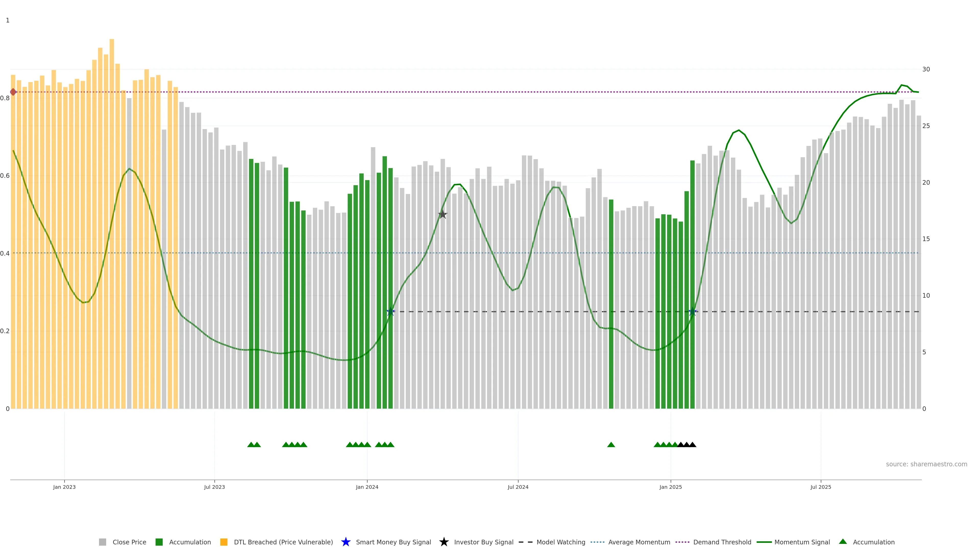This screenshot has width=980, height=551.
Task: Click the Jan 2024 x-axis label
Action: coord(367,487)
